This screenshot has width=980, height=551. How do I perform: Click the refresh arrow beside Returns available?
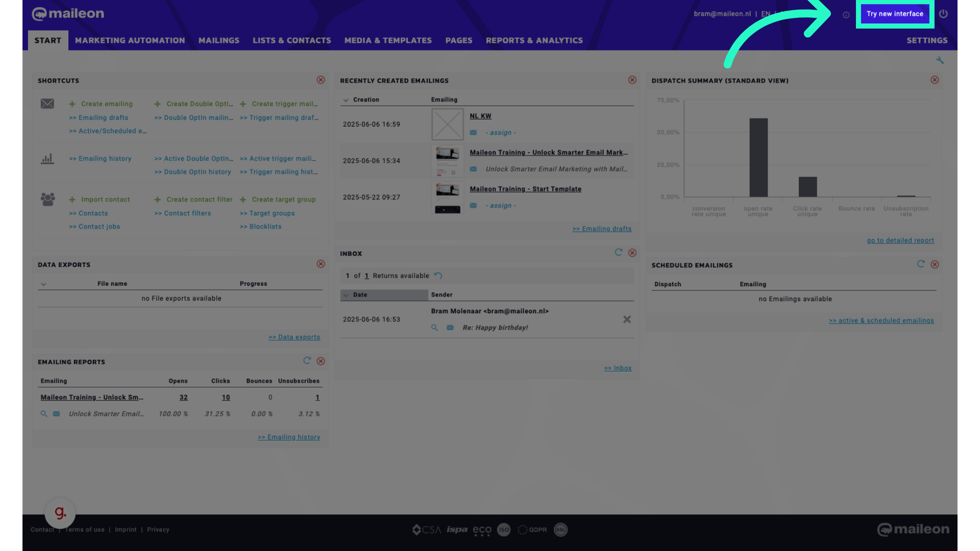(438, 275)
